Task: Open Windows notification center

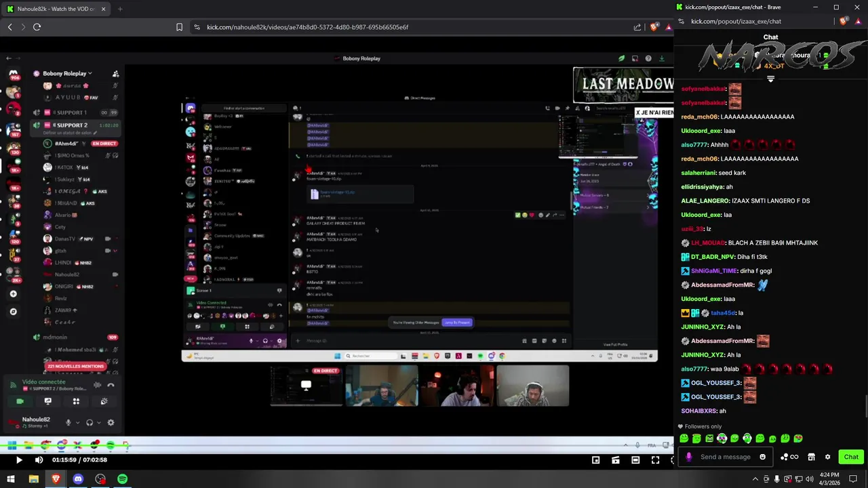Action: coord(853,479)
